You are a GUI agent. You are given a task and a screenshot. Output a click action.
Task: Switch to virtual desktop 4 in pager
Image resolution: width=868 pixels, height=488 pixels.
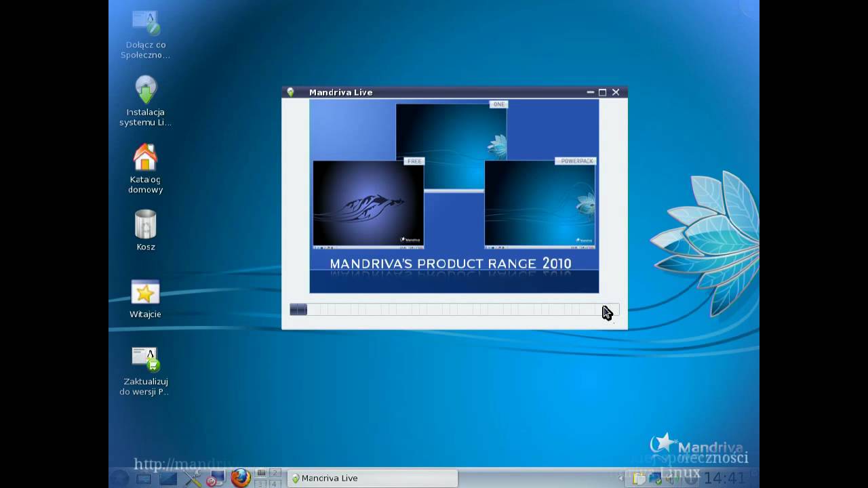click(x=275, y=483)
